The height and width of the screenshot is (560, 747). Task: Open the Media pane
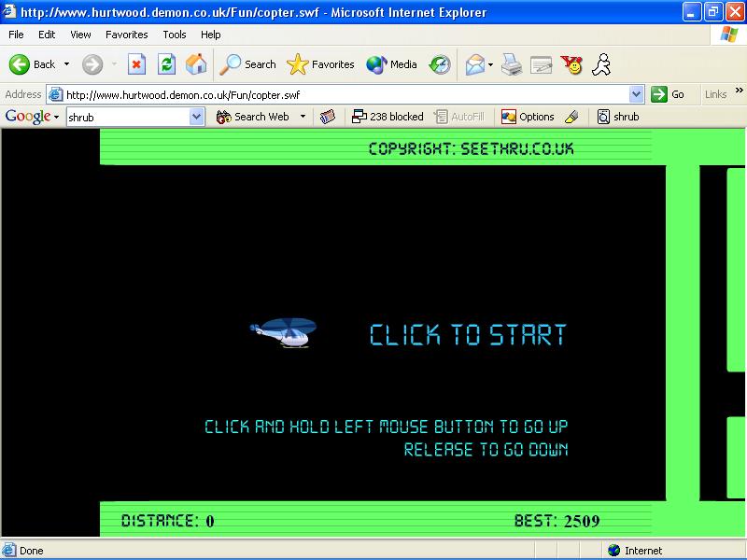coord(391,64)
